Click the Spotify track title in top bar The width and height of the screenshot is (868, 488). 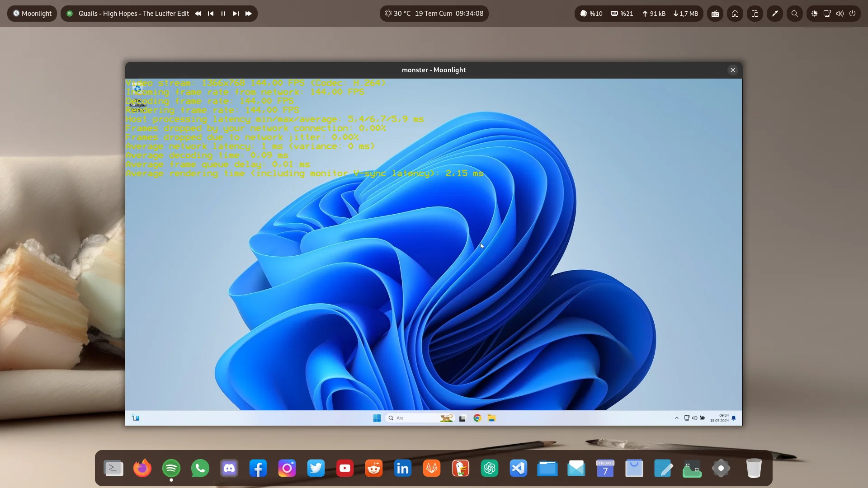[x=134, y=14]
